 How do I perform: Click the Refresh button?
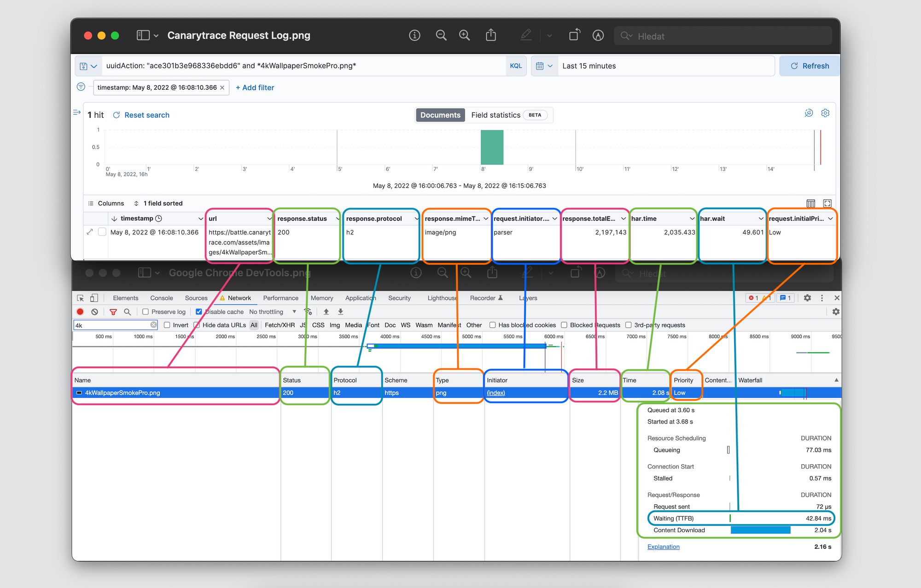pyautogui.click(x=810, y=66)
